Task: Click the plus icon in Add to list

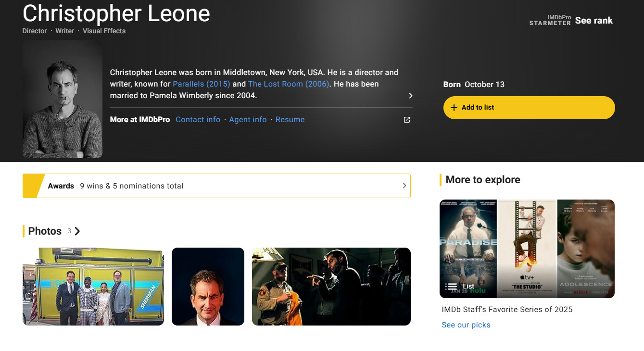Action: (x=454, y=108)
